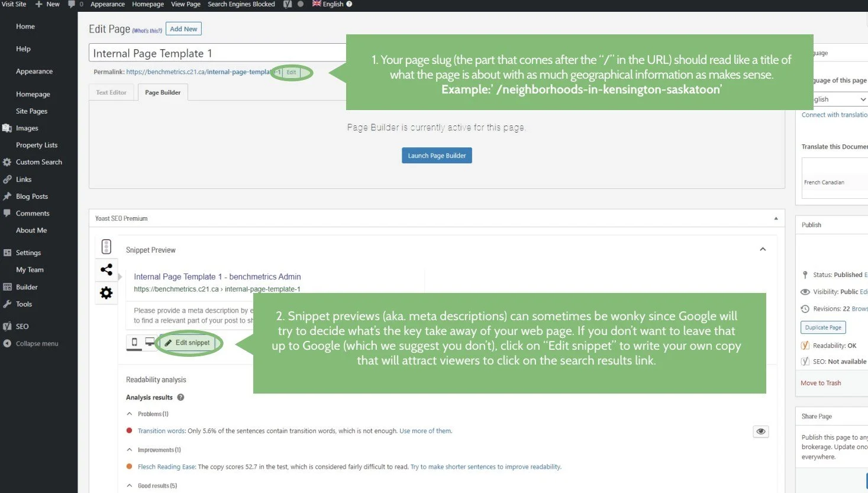The width and height of the screenshot is (868, 493).
Task: Click View Page in the admin bar
Action: click(x=186, y=4)
